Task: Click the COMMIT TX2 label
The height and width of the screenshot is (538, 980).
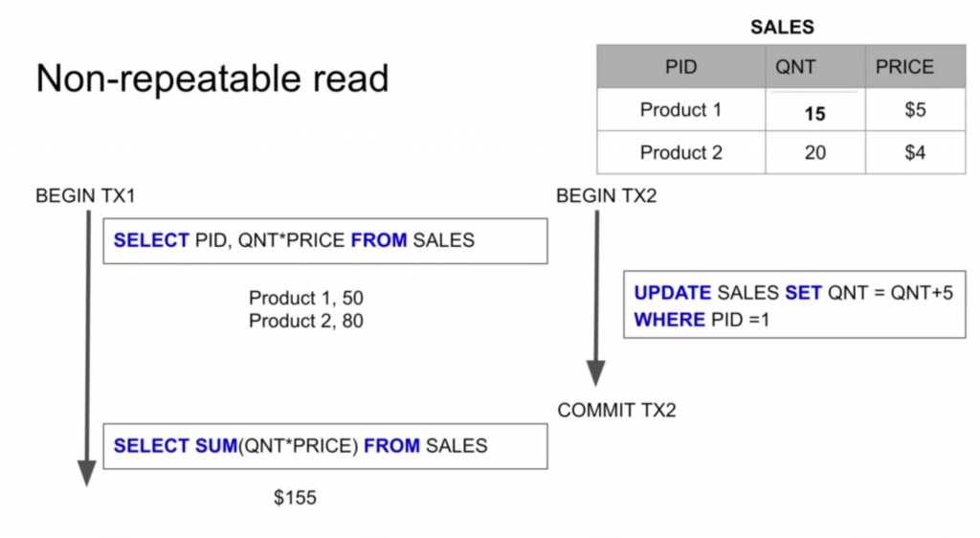Action: click(616, 411)
